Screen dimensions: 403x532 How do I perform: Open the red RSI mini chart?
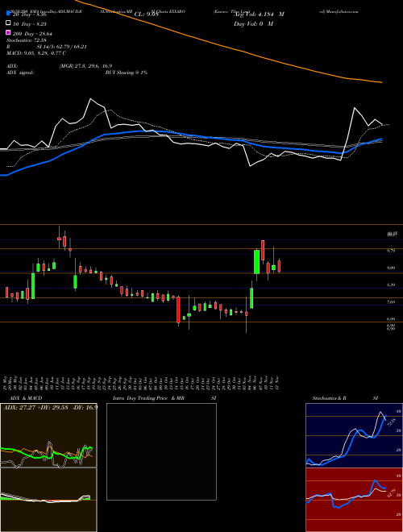click(x=354, y=500)
